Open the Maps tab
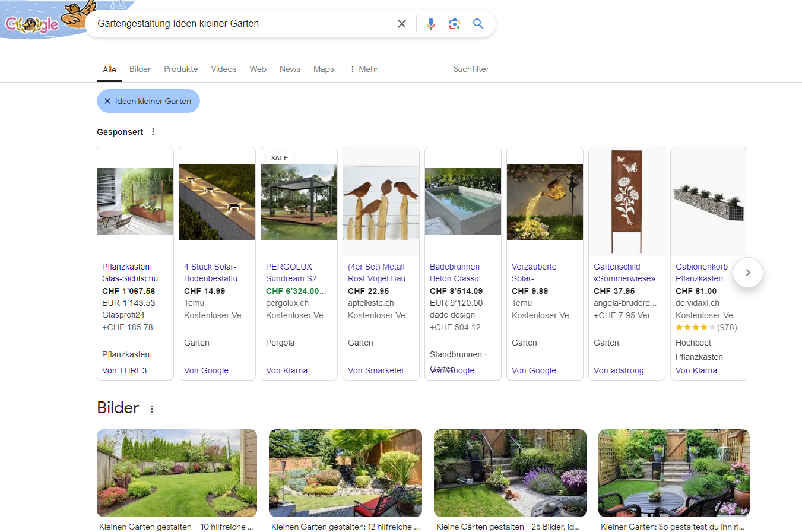 click(324, 69)
